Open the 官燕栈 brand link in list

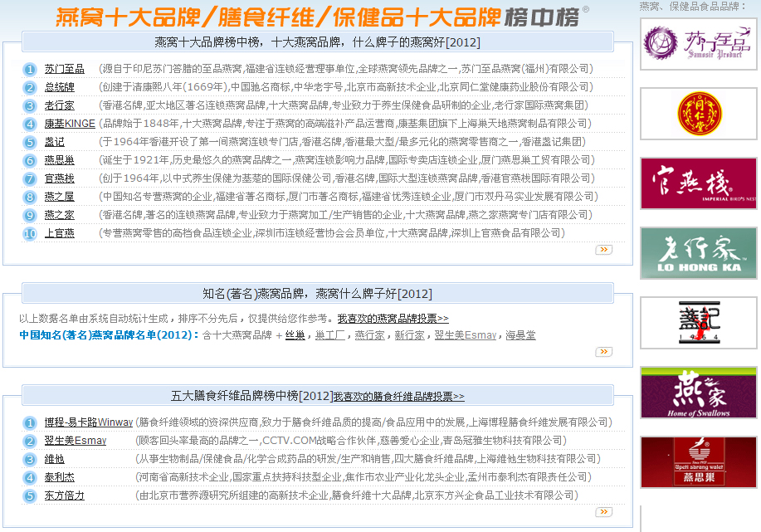[59, 178]
